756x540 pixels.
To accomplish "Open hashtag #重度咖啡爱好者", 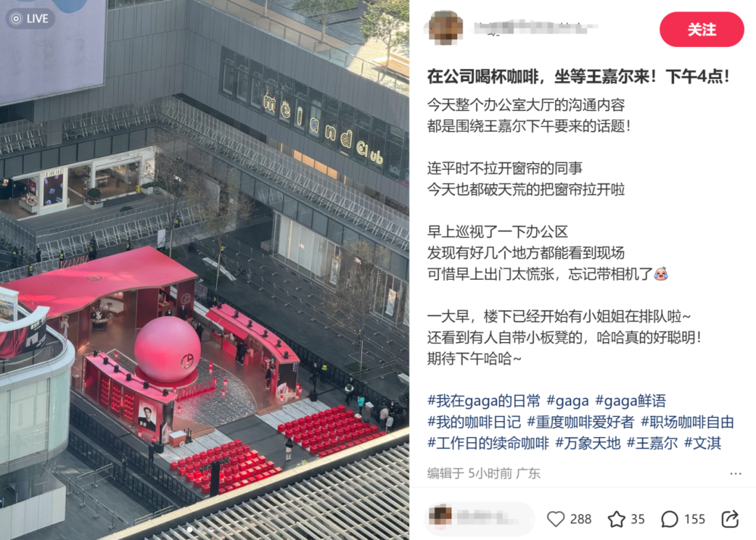I will coord(580,422).
